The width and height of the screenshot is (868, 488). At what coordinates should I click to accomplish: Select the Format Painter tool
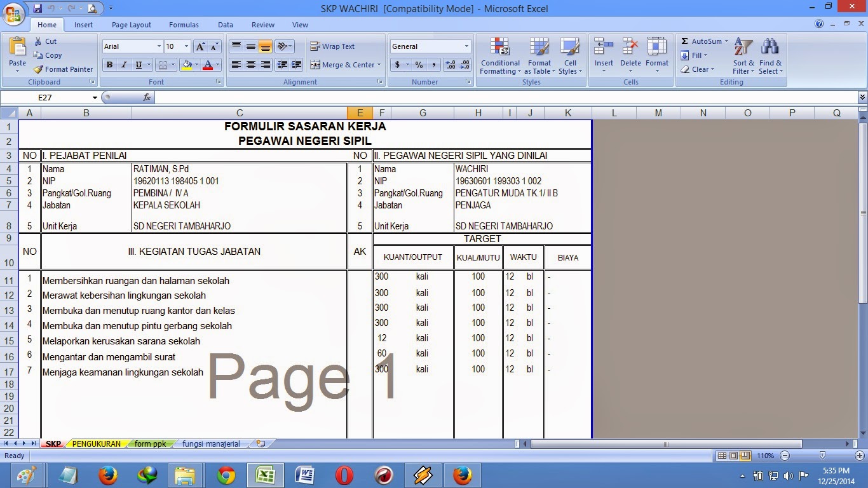click(63, 69)
